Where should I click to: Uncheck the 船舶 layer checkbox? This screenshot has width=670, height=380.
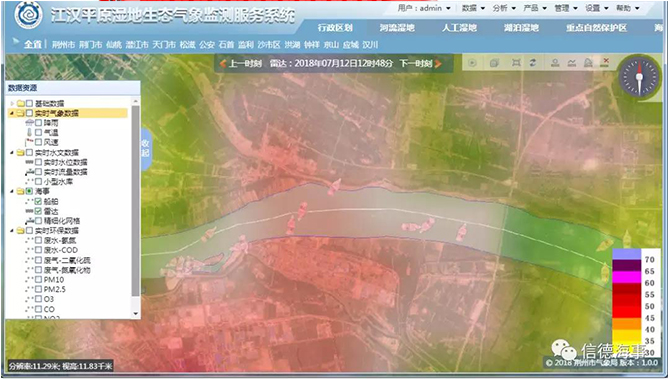[38, 201]
